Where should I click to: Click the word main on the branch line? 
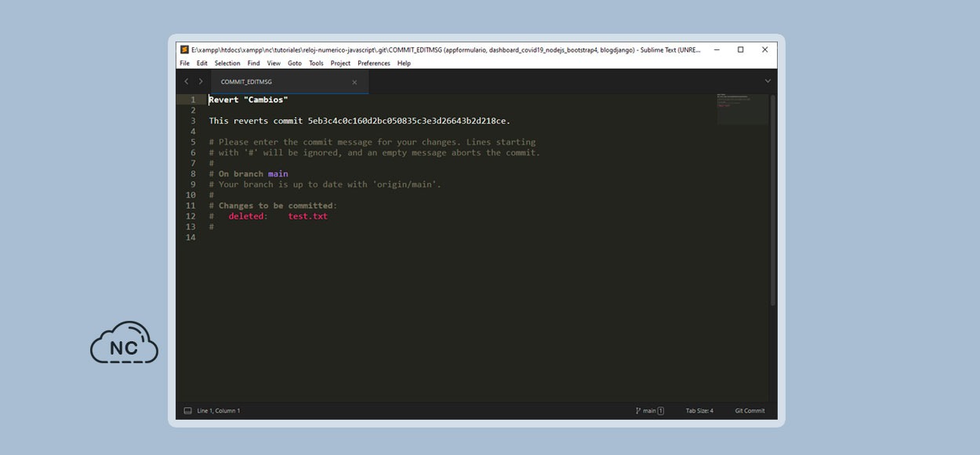pyautogui.click(x=278, y=174)
